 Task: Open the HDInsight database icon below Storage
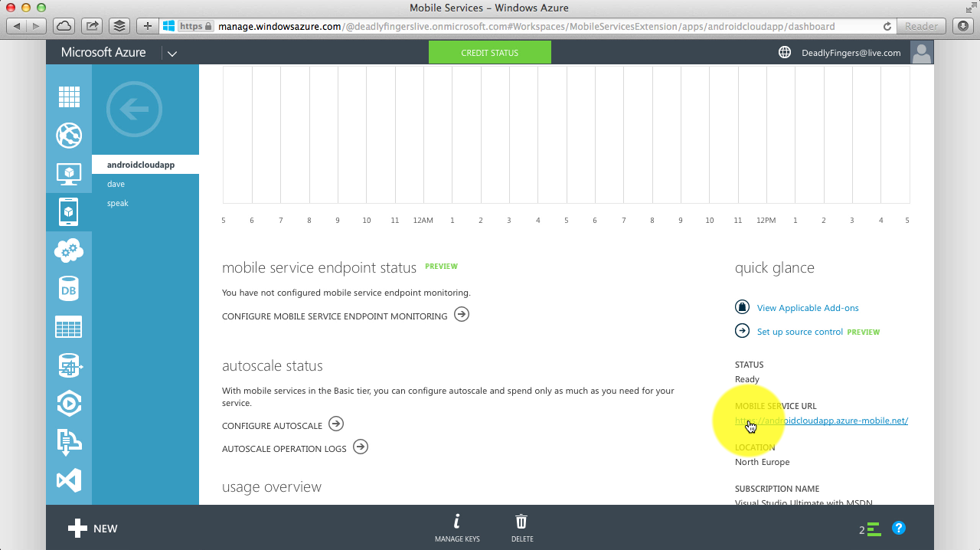(69, 365)
